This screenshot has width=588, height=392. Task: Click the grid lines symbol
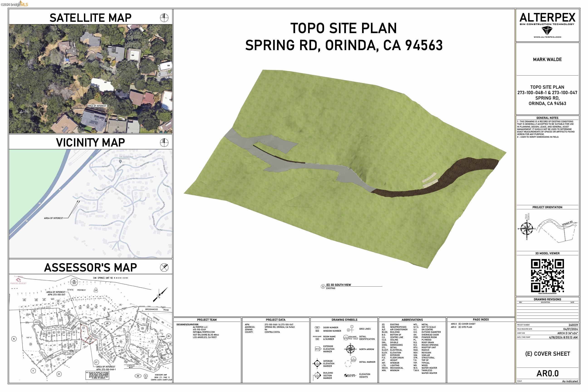point(351,328)
